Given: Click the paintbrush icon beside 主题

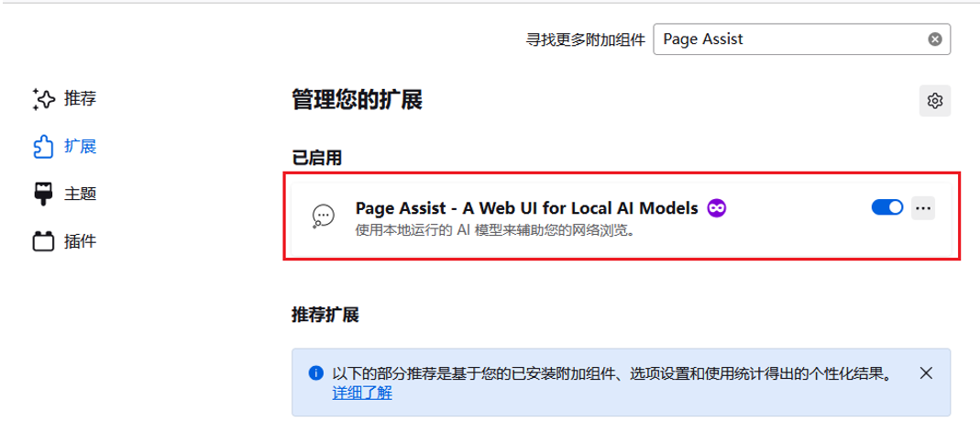Looking at the screenshot, I should (43, 194).
